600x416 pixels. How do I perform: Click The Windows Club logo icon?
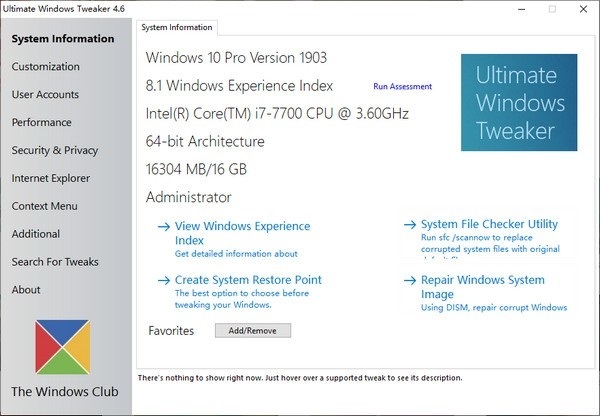[64, 347]
